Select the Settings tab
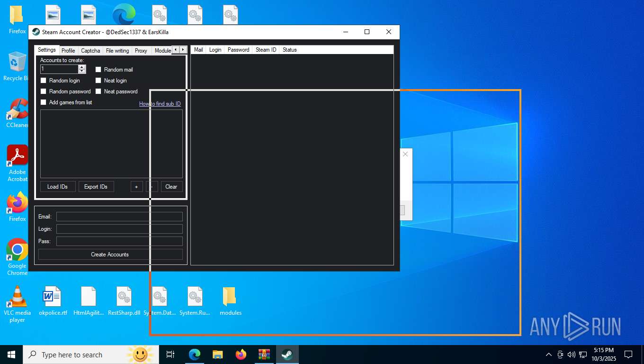Screen dimensions: 644x364 pos(47,50)
